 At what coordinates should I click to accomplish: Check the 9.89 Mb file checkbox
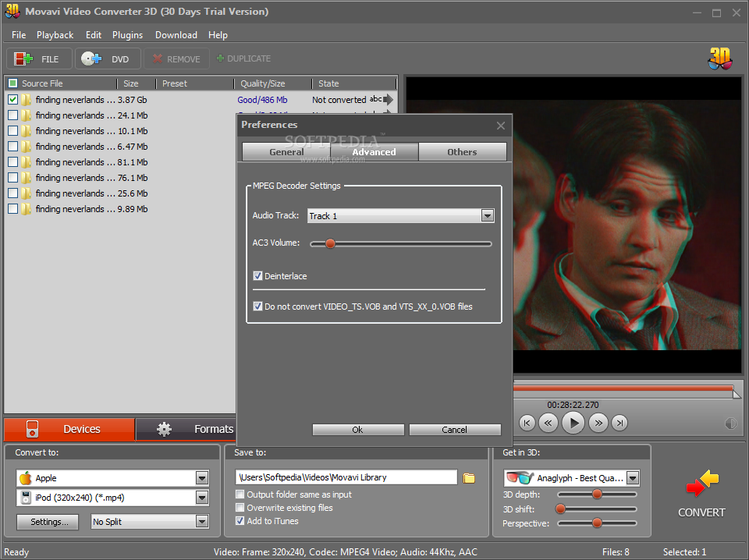pos(13,209)
